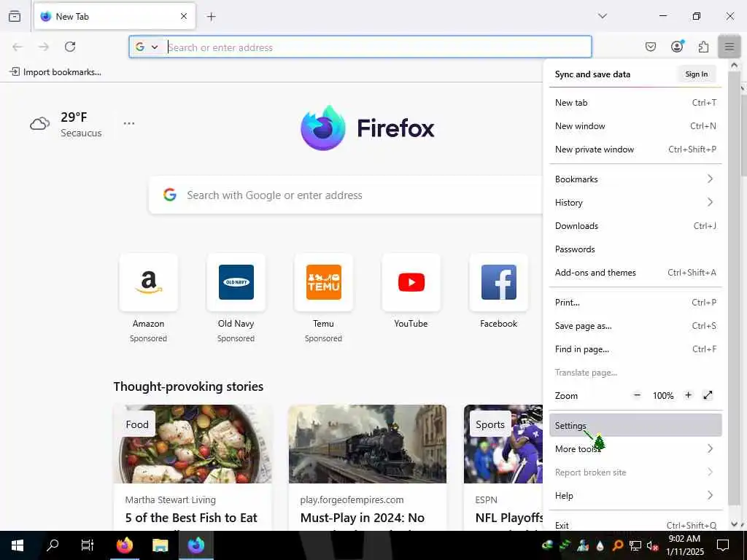The width and height of the screenshot is (747, 560).
Task: Increase zoom with plus button
Action: [688, 395]
